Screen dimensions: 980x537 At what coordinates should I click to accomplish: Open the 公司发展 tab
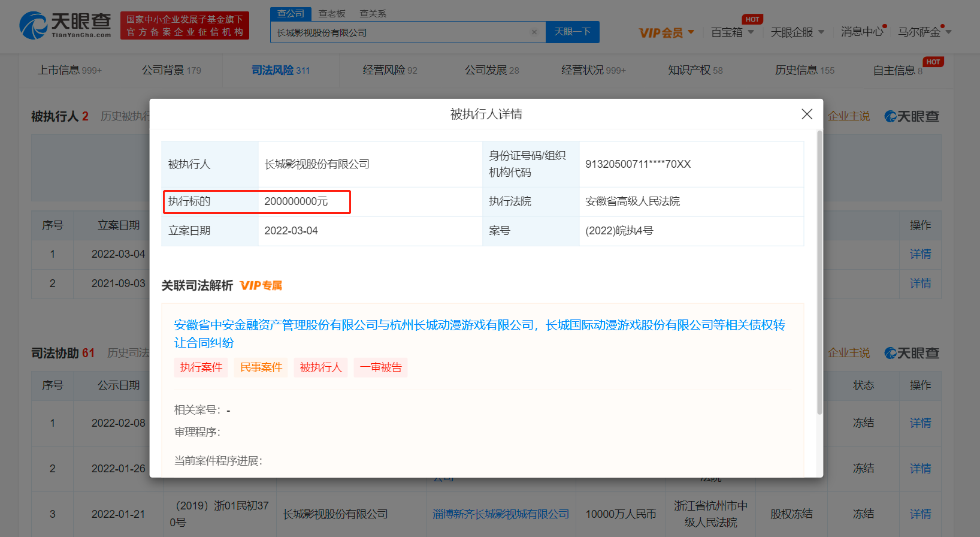click(x=492, y=70)
